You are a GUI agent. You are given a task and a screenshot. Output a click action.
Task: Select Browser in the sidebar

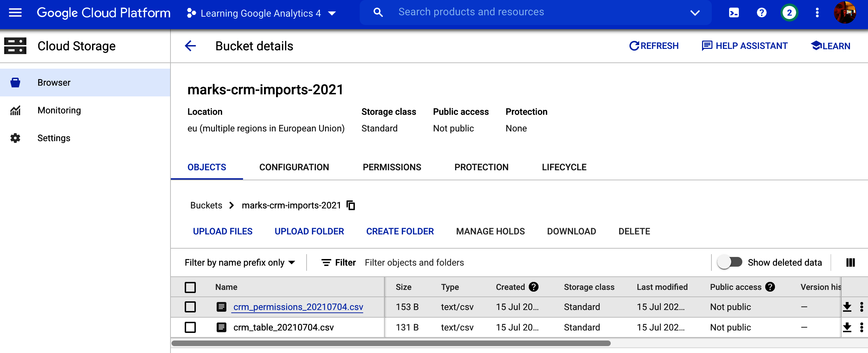(85, 83)
